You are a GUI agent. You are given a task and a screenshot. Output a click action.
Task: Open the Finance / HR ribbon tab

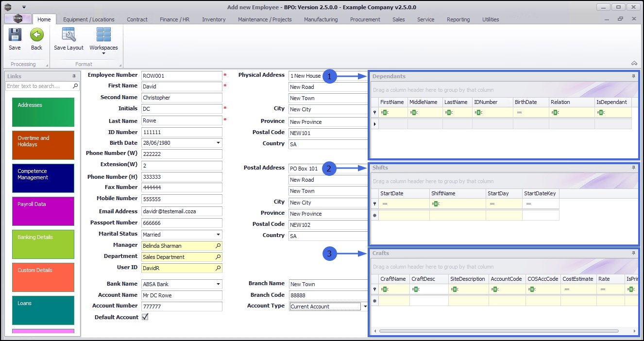[x=174, y=19]
